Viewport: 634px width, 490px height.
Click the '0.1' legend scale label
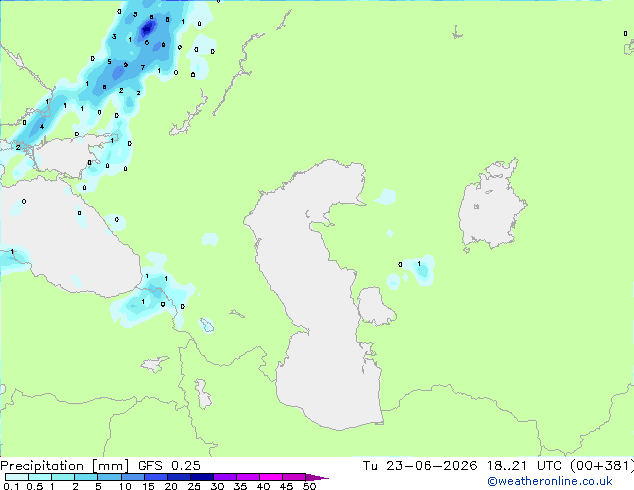tap(11, 486)
